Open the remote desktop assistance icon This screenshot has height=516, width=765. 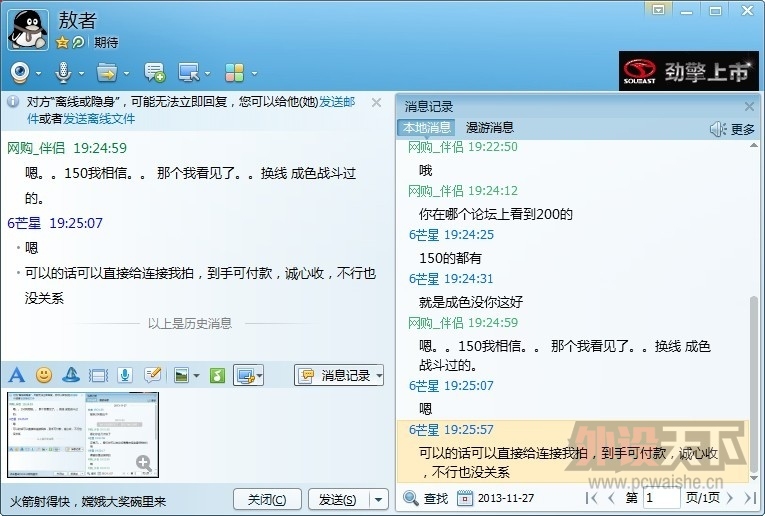189,73
